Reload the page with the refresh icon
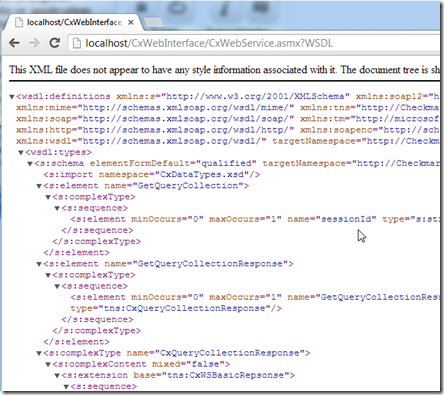This screenshot has width=444, height=395. pyautogui.click(x=55, y=43)
